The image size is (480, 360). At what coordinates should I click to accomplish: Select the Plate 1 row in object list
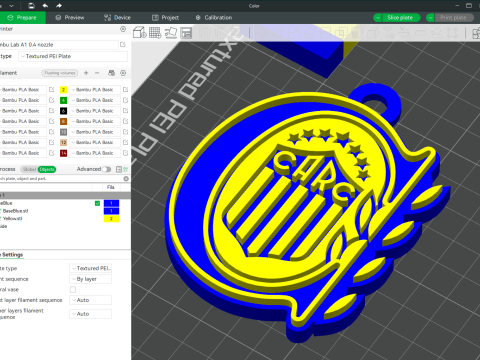point(65,195)
